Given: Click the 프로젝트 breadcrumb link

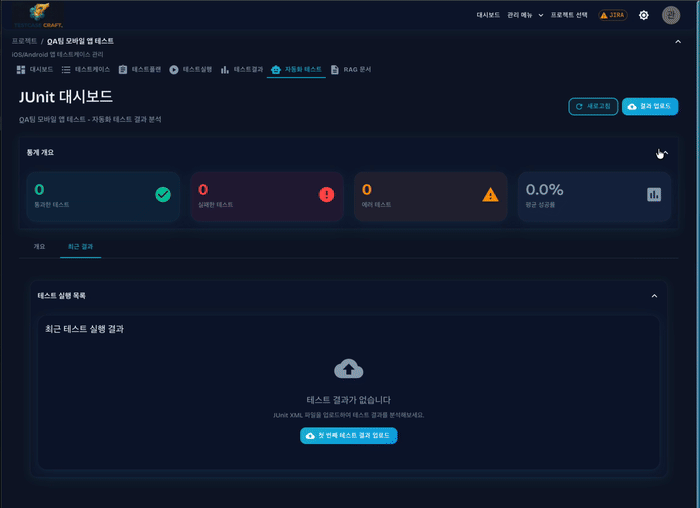Looking at the screenshot, I should [x=24, y=41].
